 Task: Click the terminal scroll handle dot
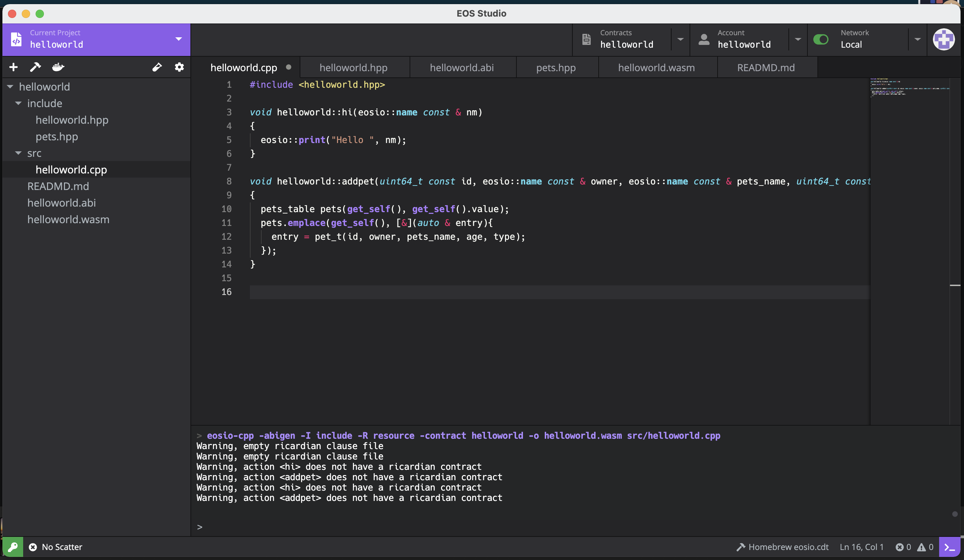(x=955, y=514)
